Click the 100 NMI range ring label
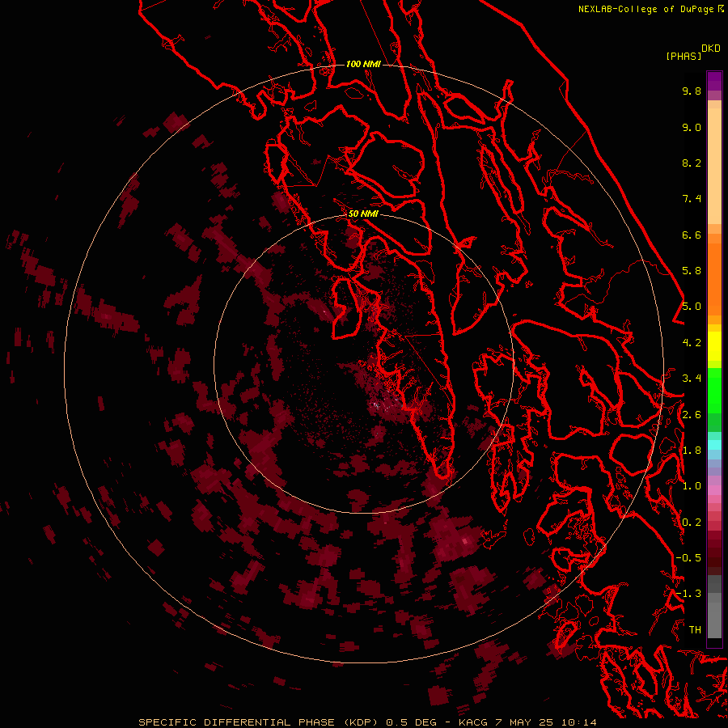The image size is (728, 728). pyautogui.click(x=363, y=64)
